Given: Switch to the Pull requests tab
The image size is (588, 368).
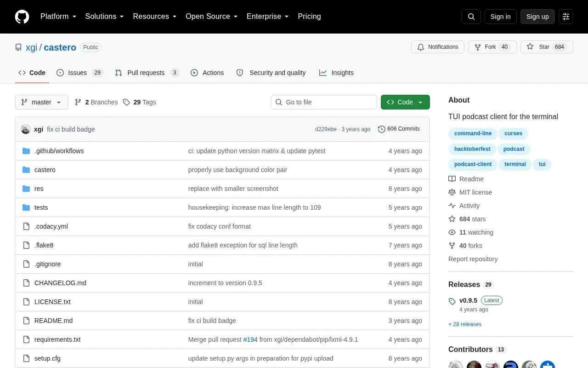Looking at the screenshot, I should (147, 73).
